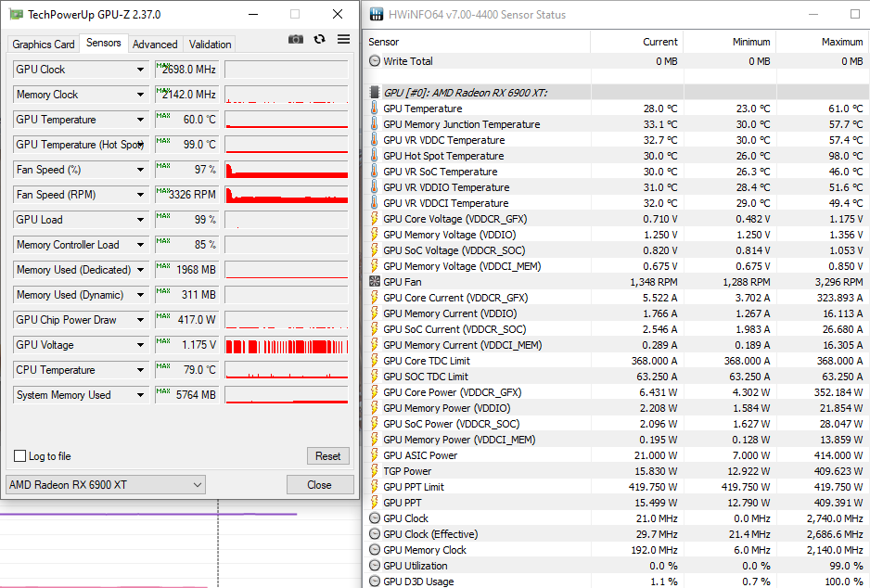Click the icon beside GPU Utilization

375,565
